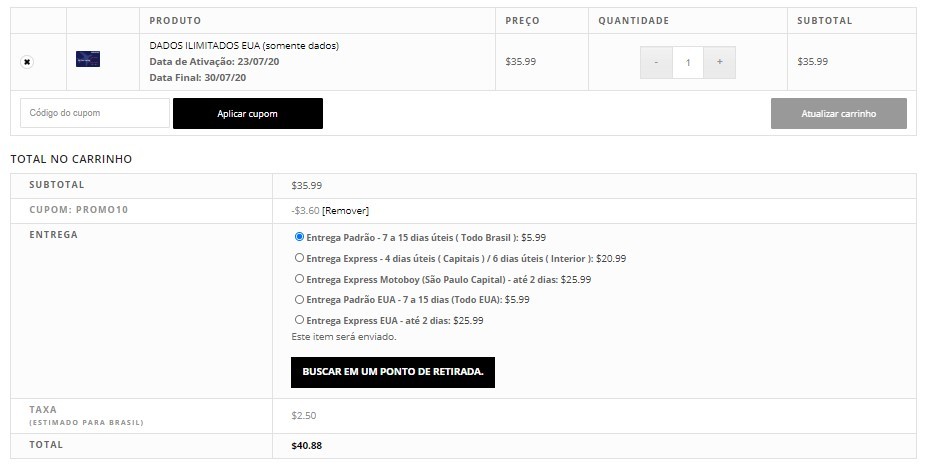The width and height of the screenshot is (930, 464).
Task: Click the quantity number field
Action: pyautogui.click(x=688, y=62)
